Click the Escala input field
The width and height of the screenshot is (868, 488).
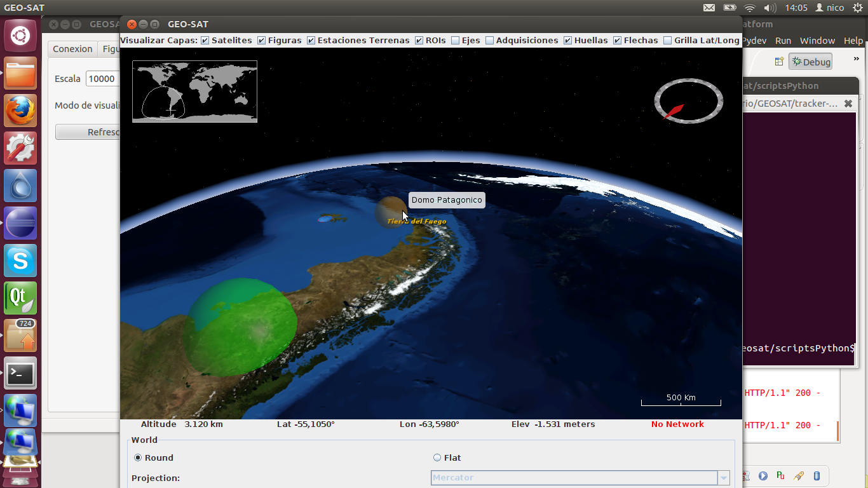click(103, 79)
